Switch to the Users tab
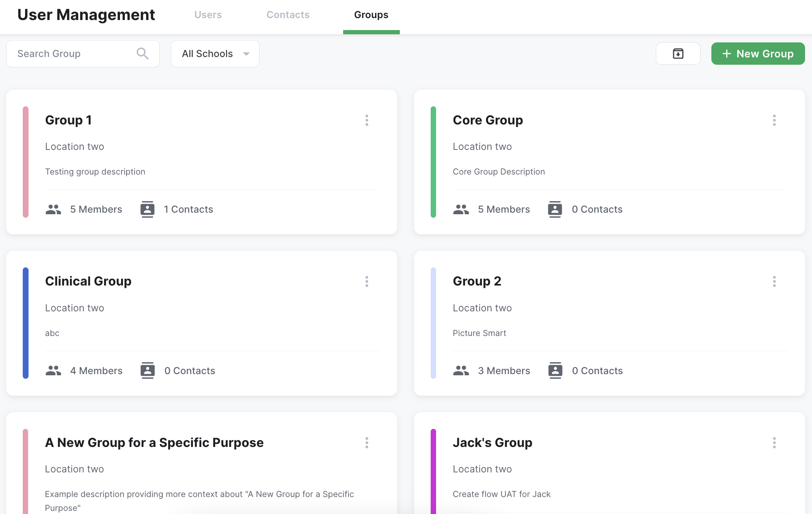Viewport: 812px width, 514px height. click(208, 15)
